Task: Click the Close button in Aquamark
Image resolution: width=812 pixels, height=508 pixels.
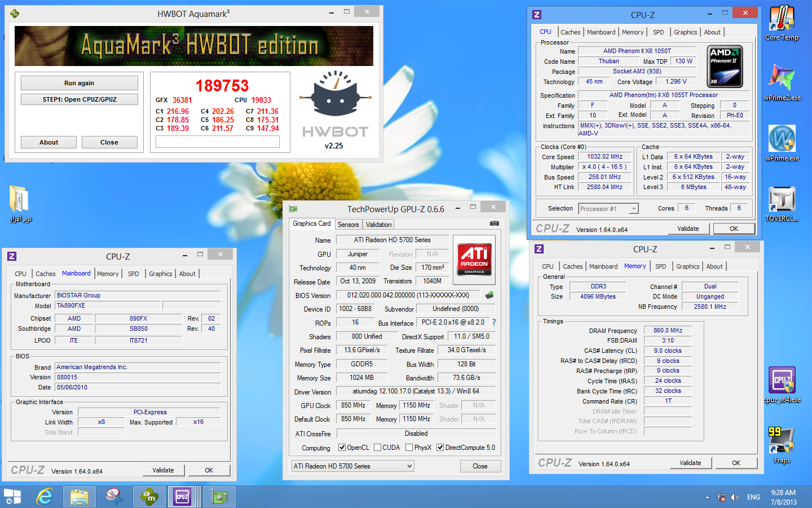Action: 109,142
